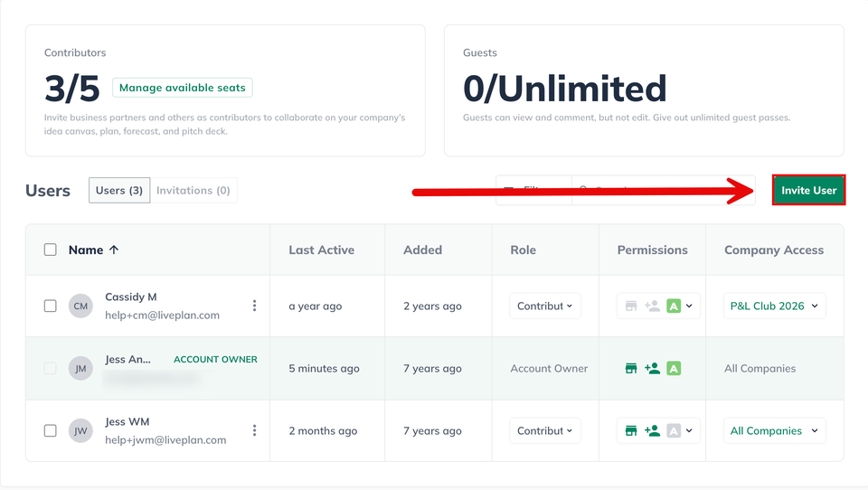This screenshot has width=868, height=490.
Task: Click the Contributors card heading
Action: coord(75,52)
